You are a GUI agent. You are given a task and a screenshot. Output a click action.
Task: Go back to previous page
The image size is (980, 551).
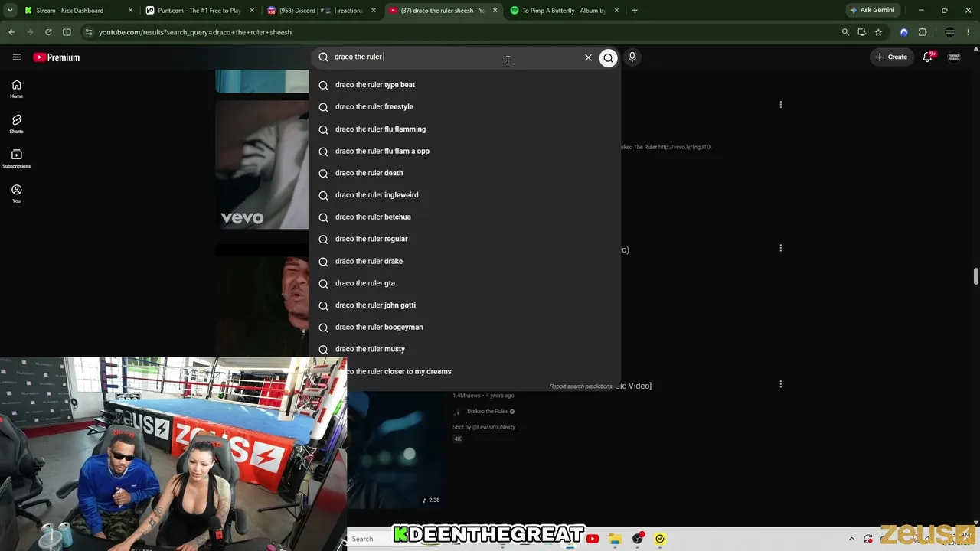click(11, 32)
